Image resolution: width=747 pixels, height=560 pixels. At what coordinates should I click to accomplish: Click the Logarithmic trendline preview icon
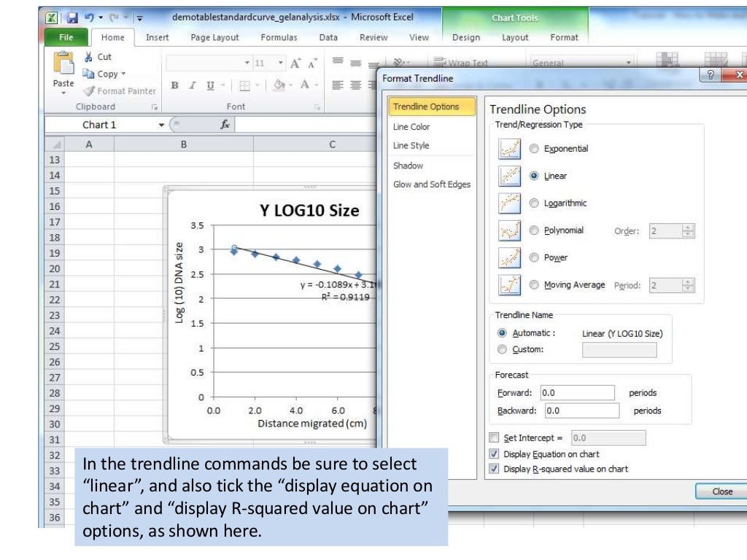point(509,203)
